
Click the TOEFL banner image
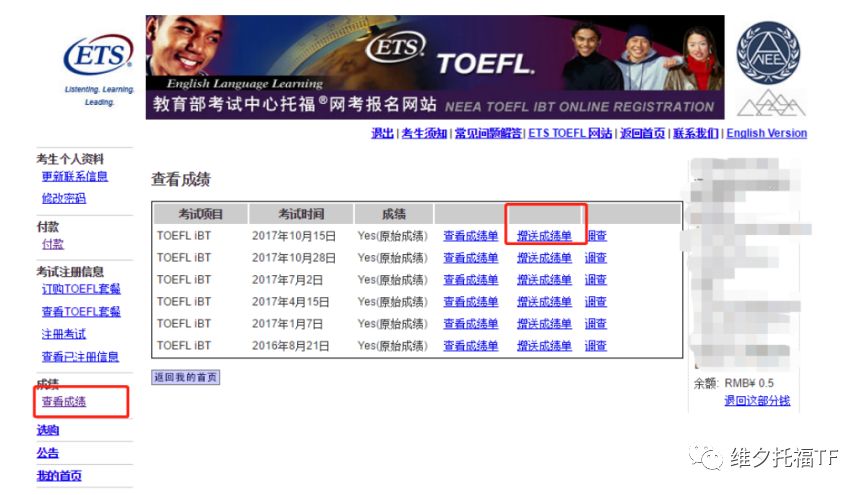(435, 67)
